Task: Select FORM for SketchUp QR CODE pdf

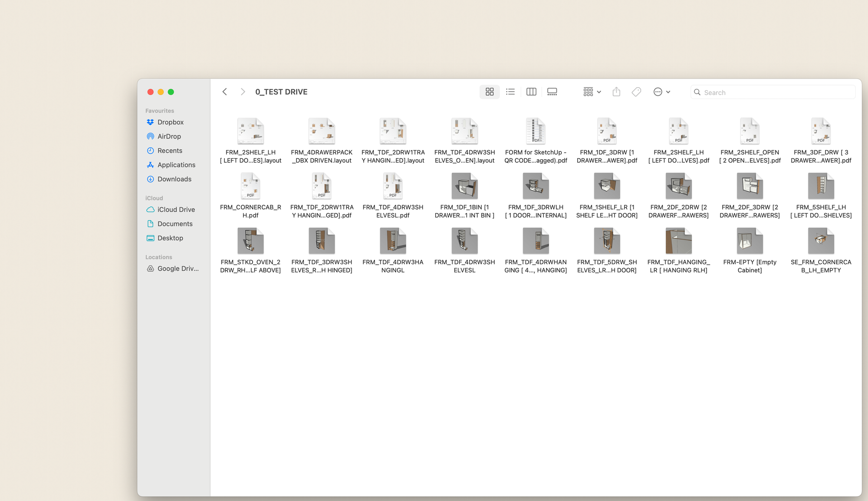Action: tap(536, 131)
